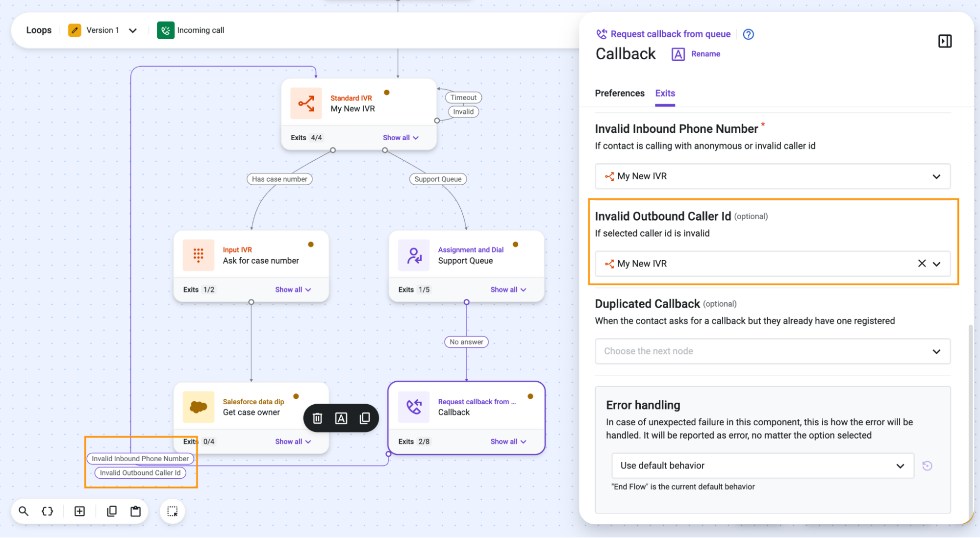Reset error handling to default icon
Screen dimensions: 980x538
click(927, 465)
